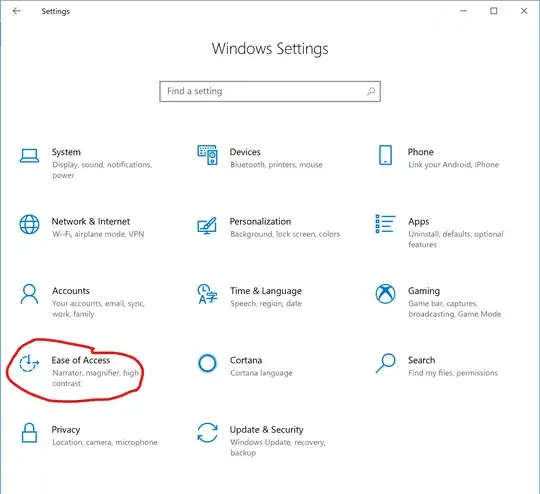Click the Apps list icon

point(385,224)
